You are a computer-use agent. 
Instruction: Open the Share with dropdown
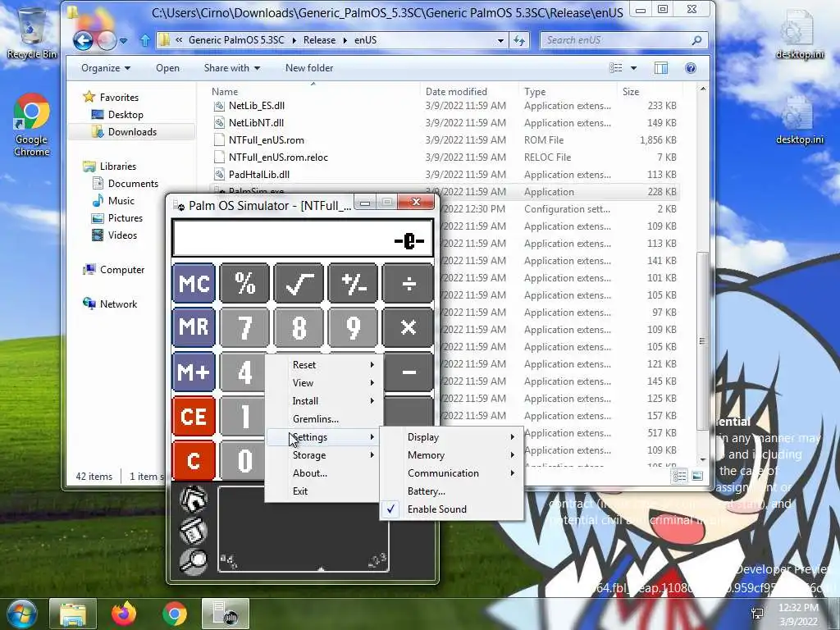(x=232, y=68)
